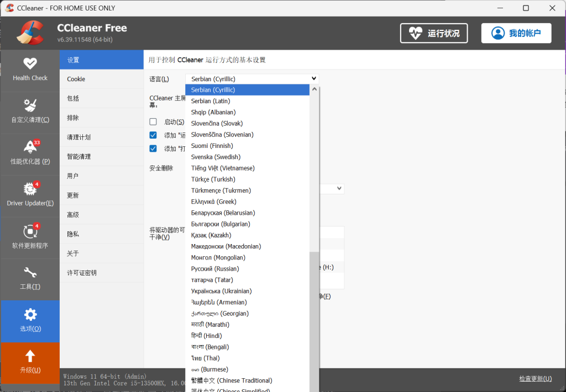
Task: Open the 我的帐户 account button
Action: (x=516, y=33)
